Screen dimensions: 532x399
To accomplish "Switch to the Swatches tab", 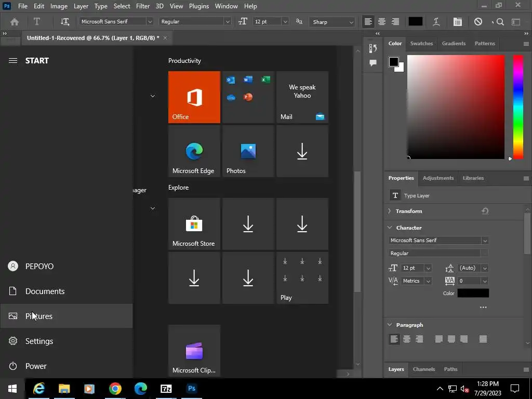I will coord(421,44).
